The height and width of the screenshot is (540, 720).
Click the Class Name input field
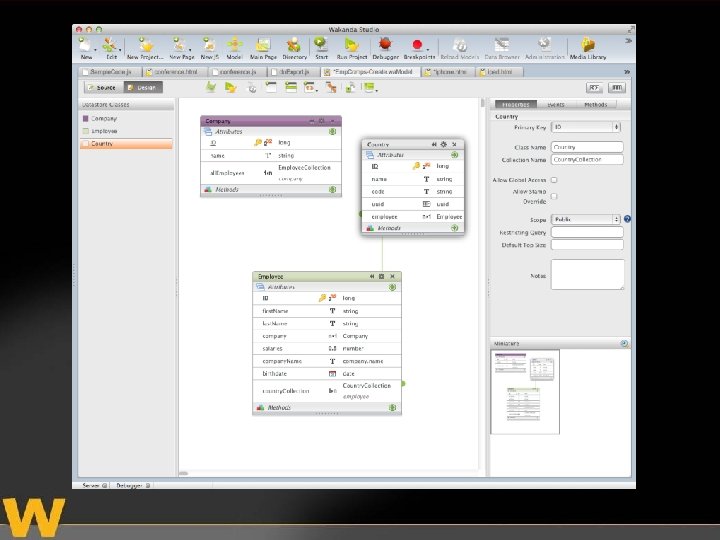coord(587,147)
